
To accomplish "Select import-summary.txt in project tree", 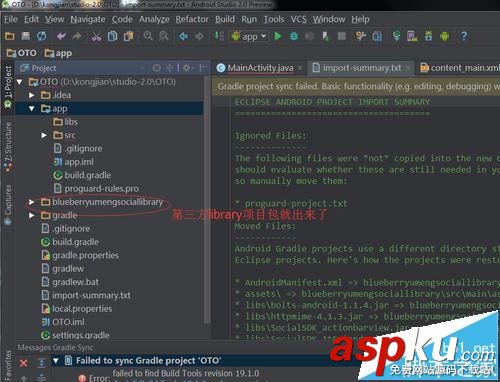I will tap(86, 295).
